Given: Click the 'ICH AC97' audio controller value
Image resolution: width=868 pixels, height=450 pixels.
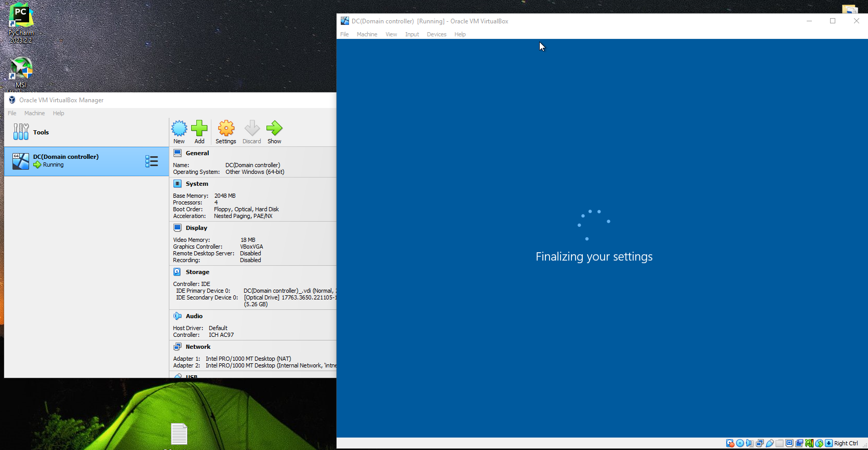Looking at the screenshot, I should pyautogui.click(x=221, y=335).
